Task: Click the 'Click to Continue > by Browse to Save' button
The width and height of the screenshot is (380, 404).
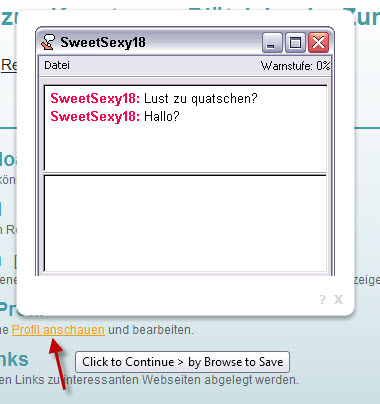Action: [182, 362]
